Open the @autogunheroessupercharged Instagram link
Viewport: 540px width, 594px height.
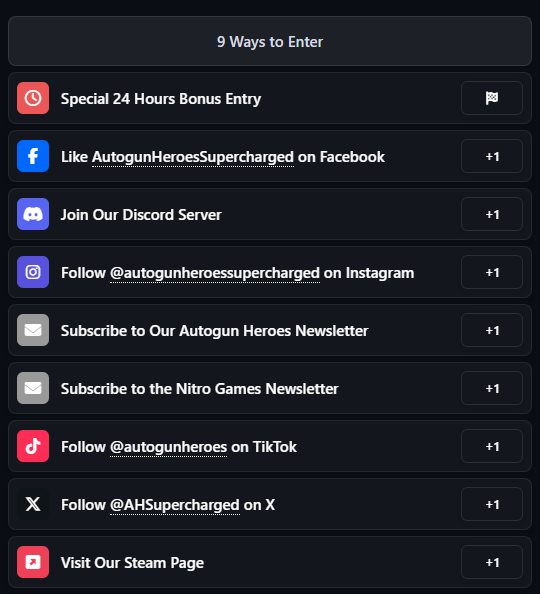click(x=215, y=273)
